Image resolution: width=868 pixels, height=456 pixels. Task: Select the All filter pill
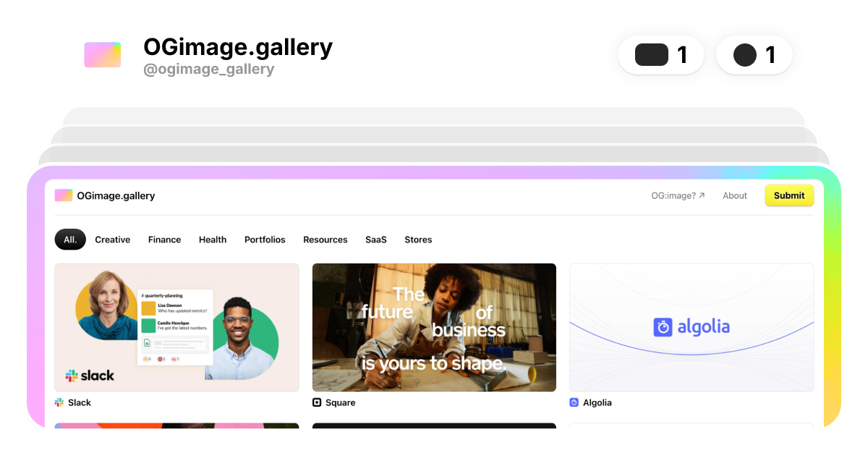point(70,240)
